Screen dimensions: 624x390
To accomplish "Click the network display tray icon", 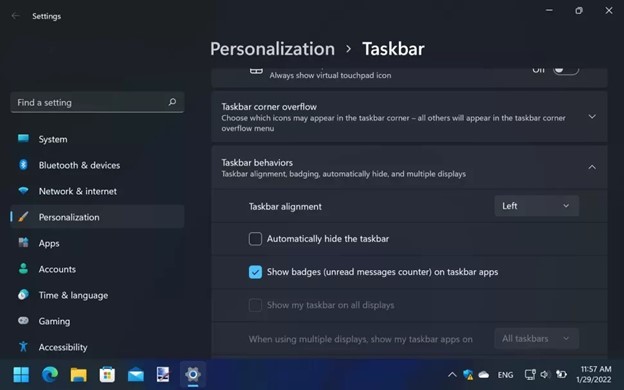I will [x=530, y=374].
